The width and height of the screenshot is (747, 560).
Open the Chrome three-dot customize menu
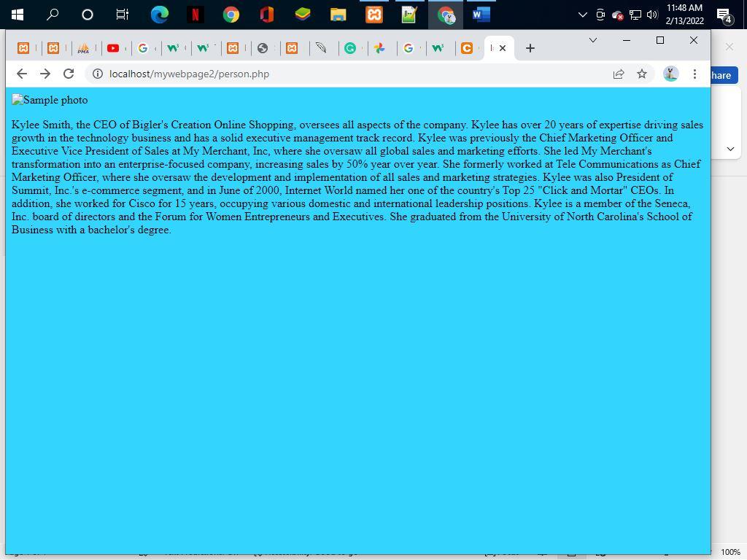pyautogui.click(x=694, y=74)
